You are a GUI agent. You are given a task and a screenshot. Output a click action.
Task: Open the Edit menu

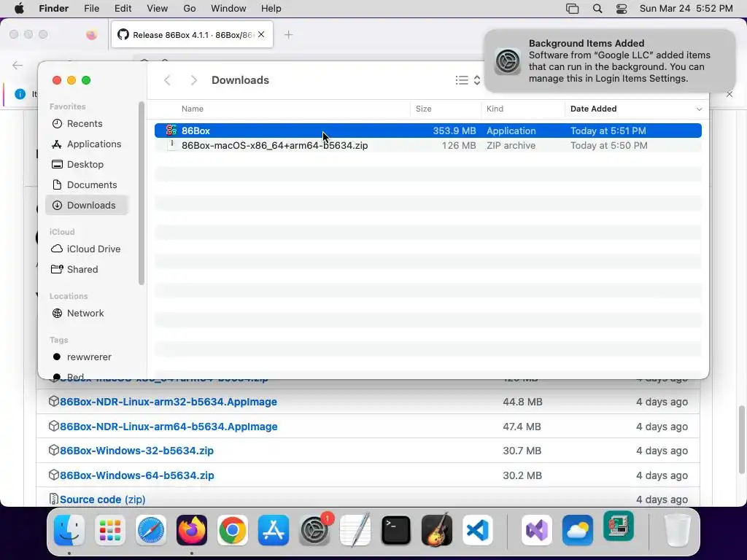click(123, 9)
